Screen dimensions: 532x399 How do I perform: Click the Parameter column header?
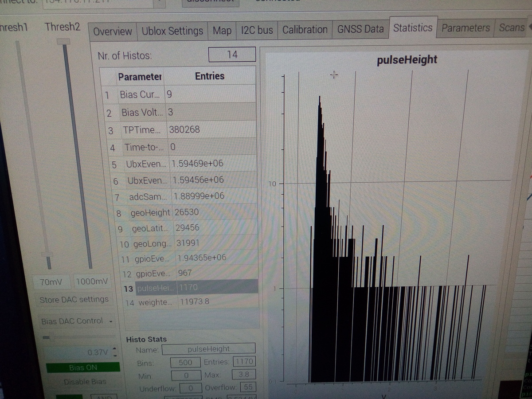[139, 77]
